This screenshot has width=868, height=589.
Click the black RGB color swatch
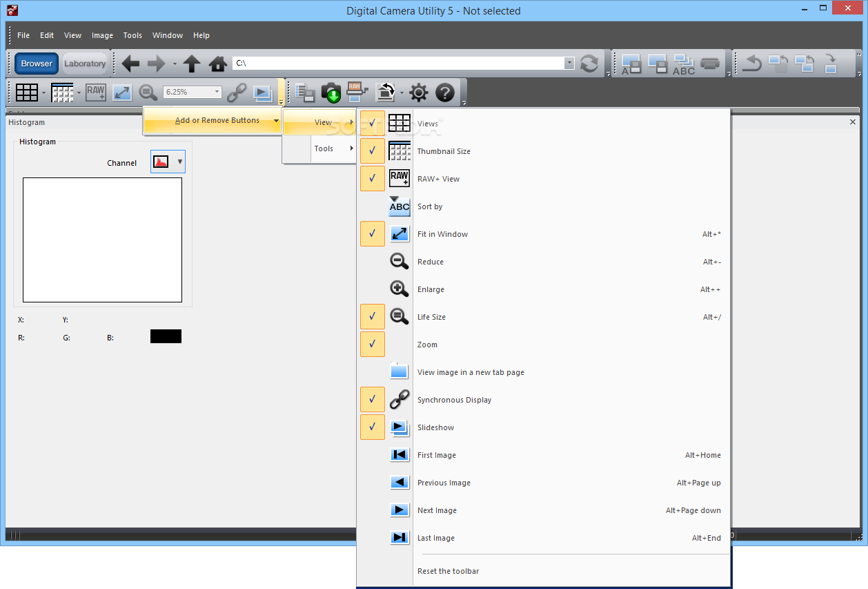[166, 336]
